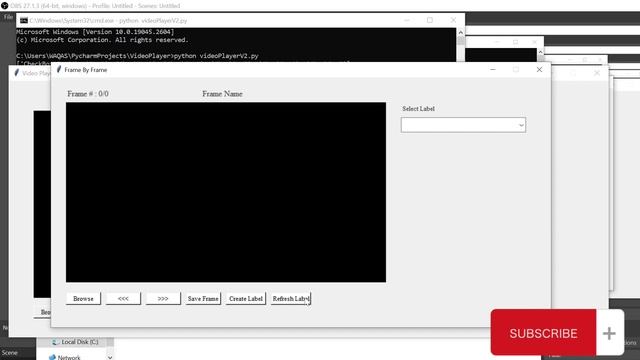This screenshot has height=360, width=640.
Task: Click the red SUBSCRIBE button
Action: click(543, 332)
